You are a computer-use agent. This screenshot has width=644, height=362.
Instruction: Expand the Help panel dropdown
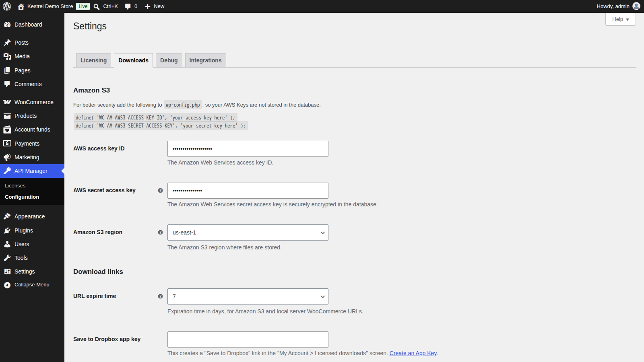(621, 19)
